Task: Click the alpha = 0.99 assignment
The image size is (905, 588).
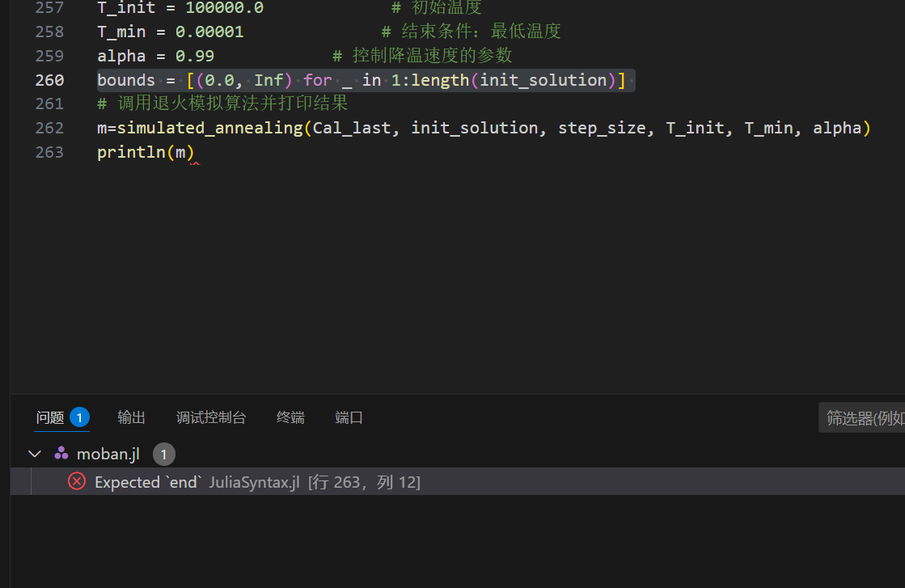Action: pyautogui.click(x=155, y=55)
